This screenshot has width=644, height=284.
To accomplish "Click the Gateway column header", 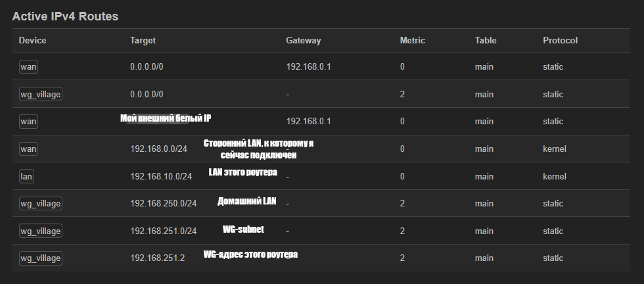I will coord(303,41).
